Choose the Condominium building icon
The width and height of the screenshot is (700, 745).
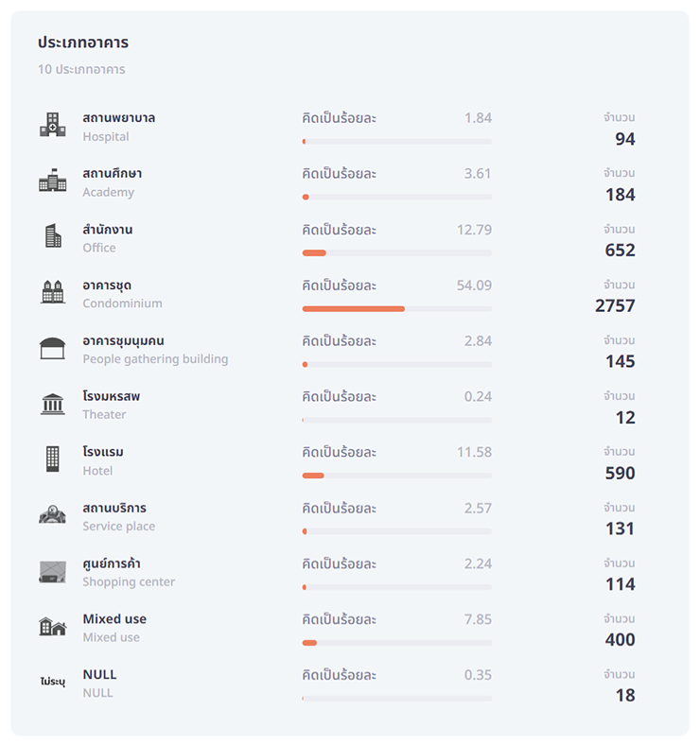click(x=52, y=292)
